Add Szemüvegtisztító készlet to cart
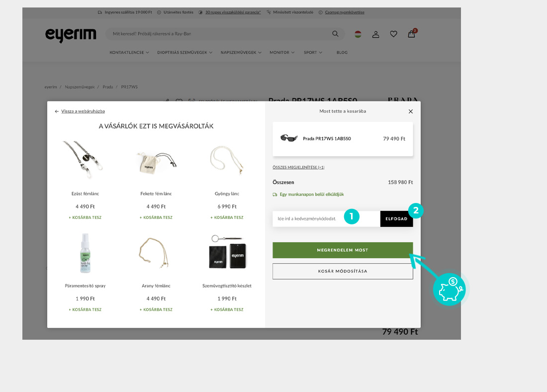The height and width of the screenshot is (392, 547). point(227,309)
